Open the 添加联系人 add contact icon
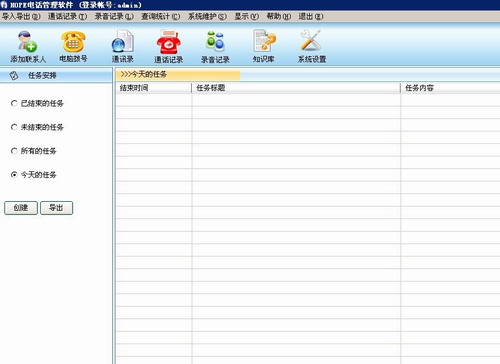Image resolution: width=500 pixels, height=364 pixels. coord(28,42)
